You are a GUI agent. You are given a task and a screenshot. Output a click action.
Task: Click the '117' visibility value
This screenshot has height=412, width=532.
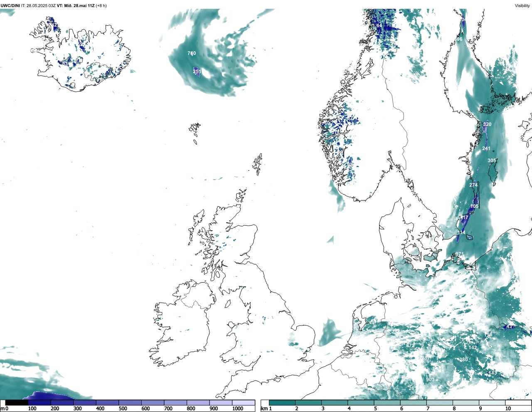(464, 217)
